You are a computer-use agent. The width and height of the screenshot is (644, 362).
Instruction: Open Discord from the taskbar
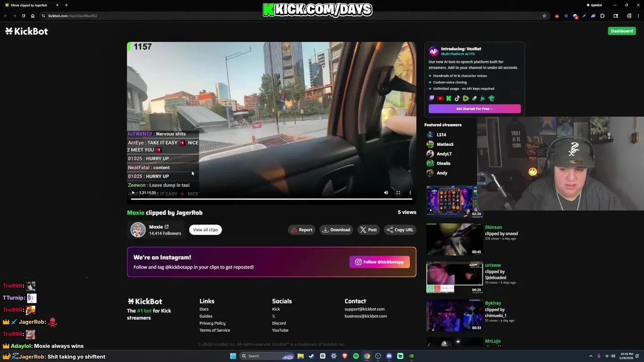[x=389, y=356]
